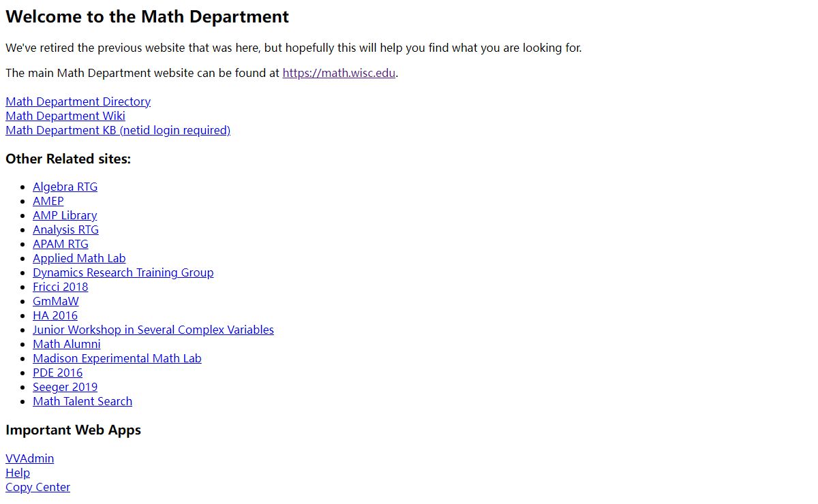The width and height of the screenshot is (818, 504).
Task: Open the Fricci 2018 link
Action: [x=61, y=287]
